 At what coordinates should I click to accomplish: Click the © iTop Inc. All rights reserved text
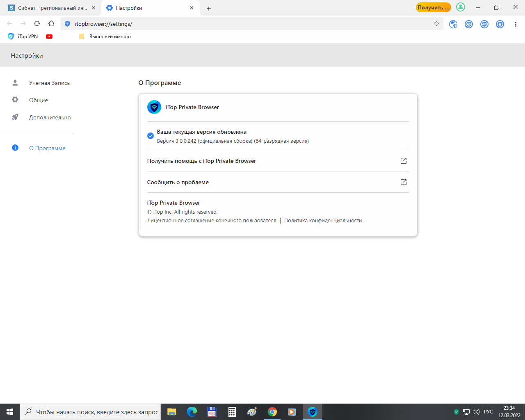coord(183,212)
